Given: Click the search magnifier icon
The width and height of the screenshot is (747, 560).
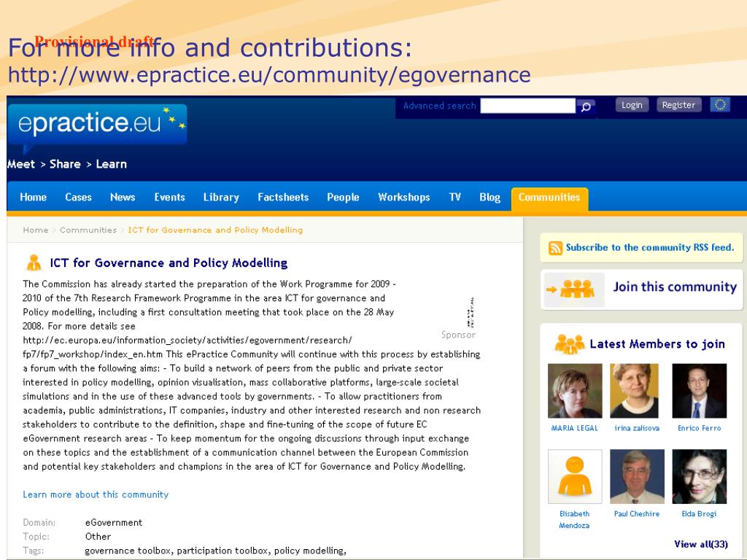Looking at the screenshot, I should point(586,106).
